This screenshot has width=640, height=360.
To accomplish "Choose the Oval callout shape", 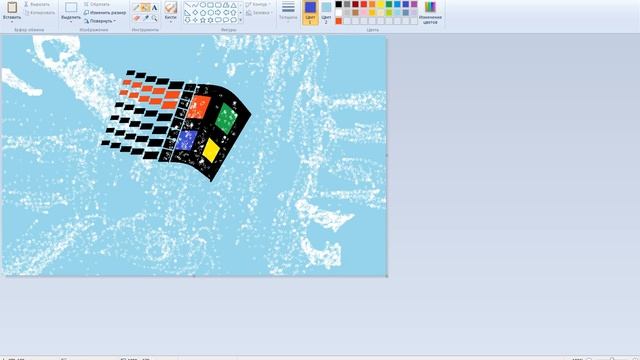I will 226,20.
